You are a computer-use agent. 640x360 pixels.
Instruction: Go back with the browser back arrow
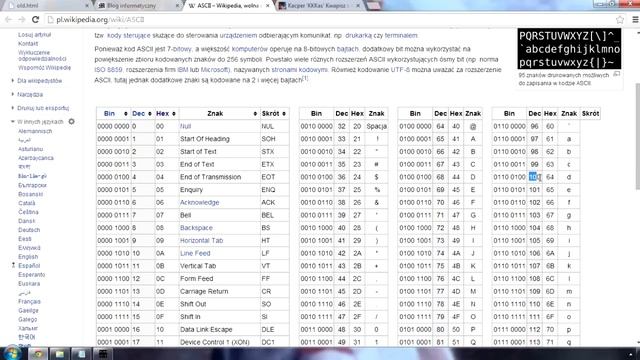coord(8,19)
